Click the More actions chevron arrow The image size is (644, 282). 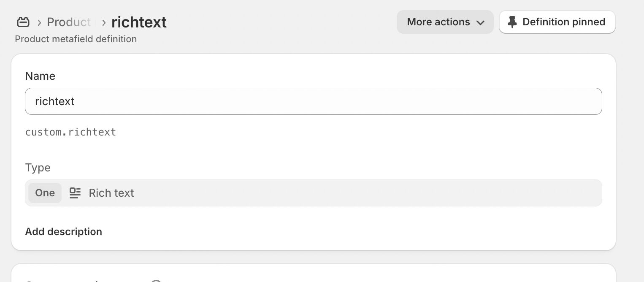tap(480, 23)
